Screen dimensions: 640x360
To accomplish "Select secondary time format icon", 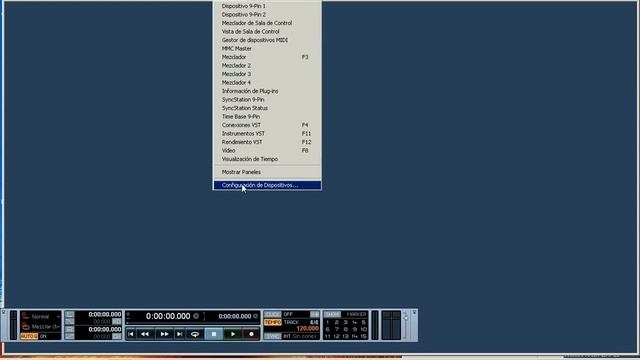I will [x=256, y=316].
